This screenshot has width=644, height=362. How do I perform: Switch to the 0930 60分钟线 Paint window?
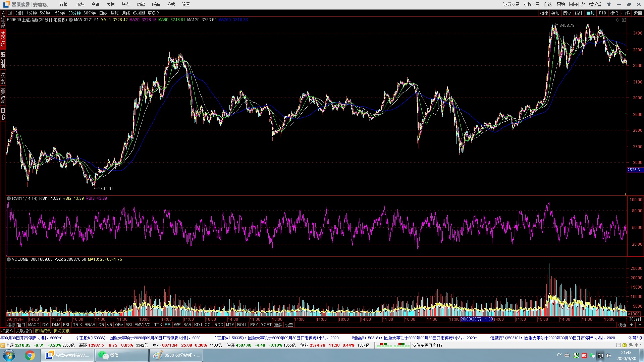(x=176, y=355)
